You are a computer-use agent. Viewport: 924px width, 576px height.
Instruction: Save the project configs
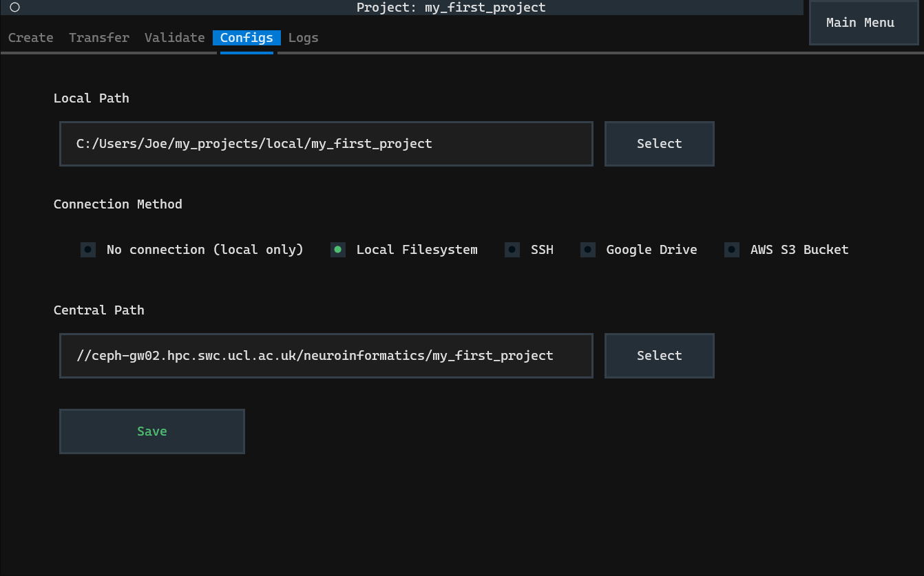tap(152, 431)
